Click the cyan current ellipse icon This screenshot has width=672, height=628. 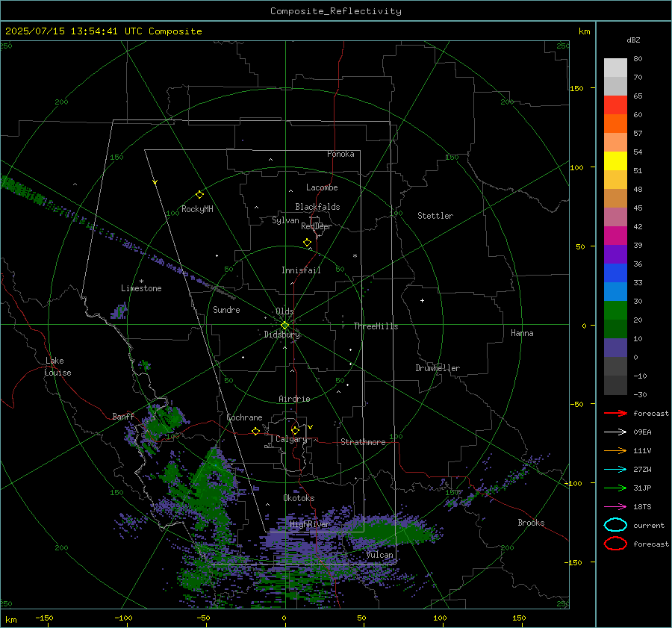pyautogui.click(x=615, y=525)
